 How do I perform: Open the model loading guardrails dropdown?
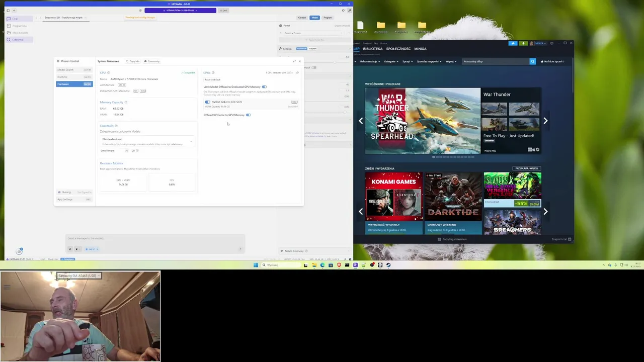pos(147,141)
